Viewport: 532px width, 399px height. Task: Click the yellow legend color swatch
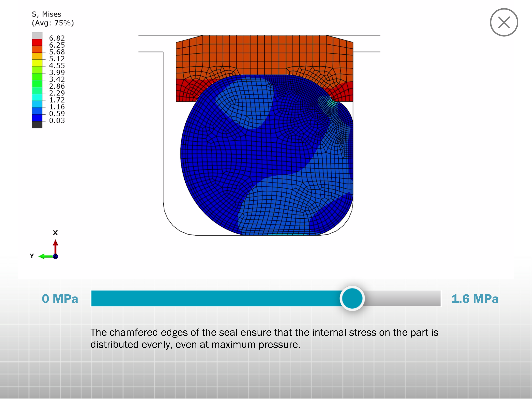coord(37,63)
